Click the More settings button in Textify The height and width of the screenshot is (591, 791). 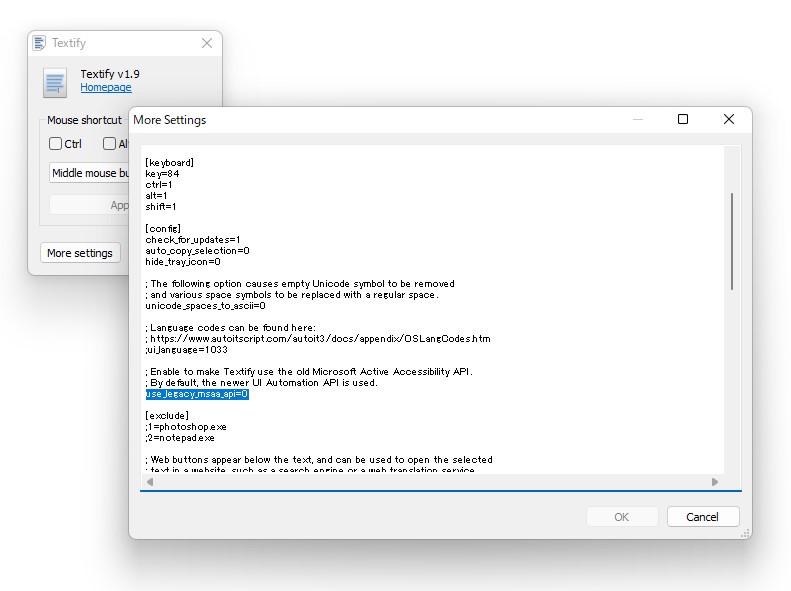pos(80,253)
